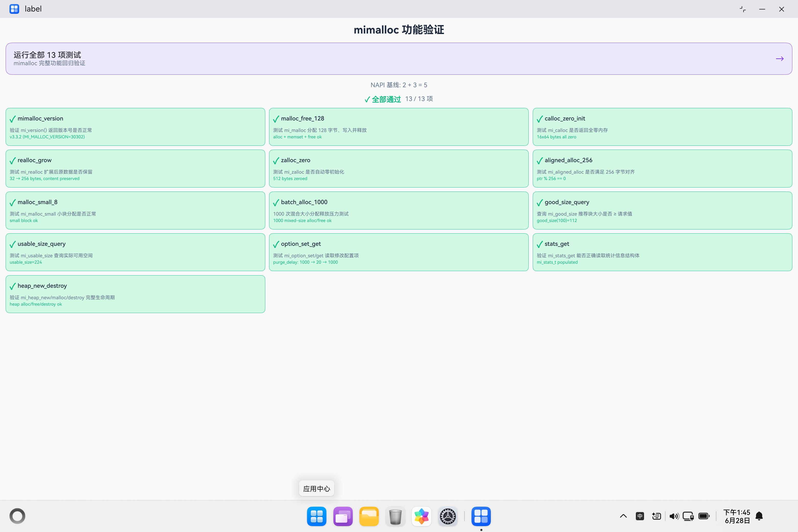Select the 'mi_stats_t populated' result text

pos(557,262)
